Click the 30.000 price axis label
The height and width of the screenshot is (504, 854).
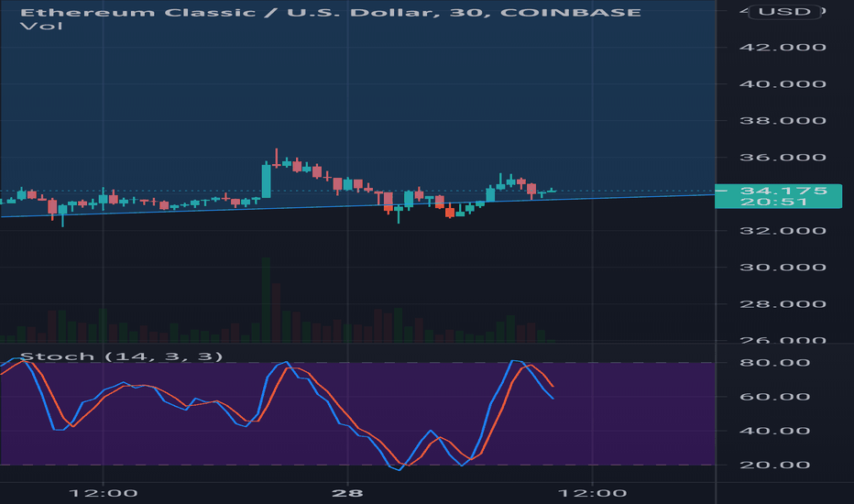pyautogui.click(x=783, y=267)
